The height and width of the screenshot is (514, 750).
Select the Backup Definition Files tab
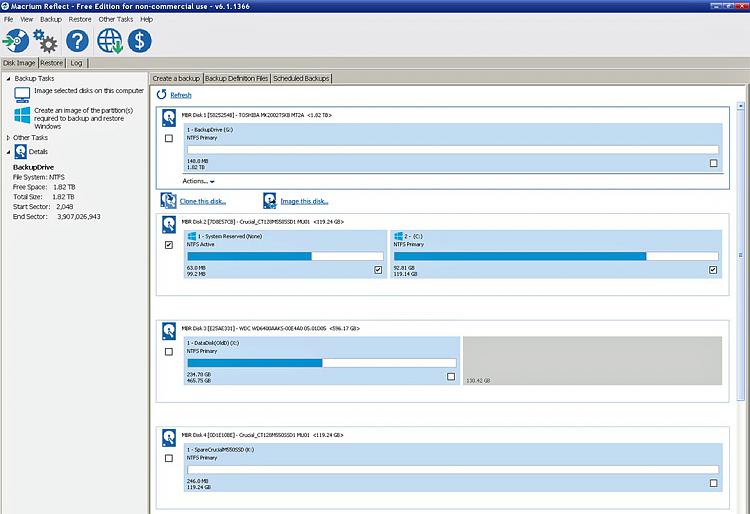click(236, 78)
